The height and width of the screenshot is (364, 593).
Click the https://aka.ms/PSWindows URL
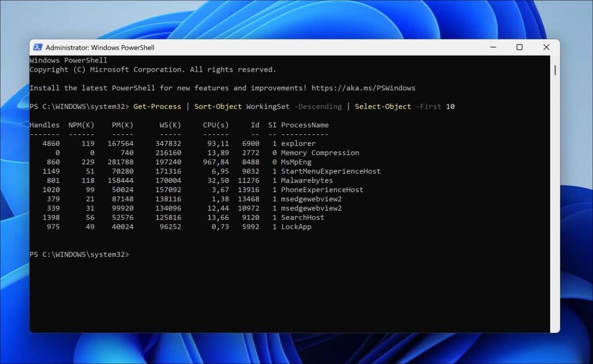pyautogui.click(x=363, y=88)
